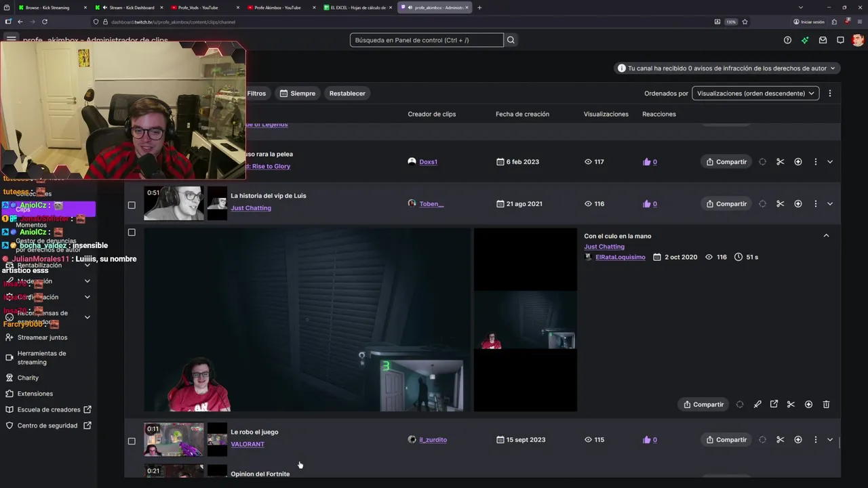Click the pencil rename icon in expanded clip
Viewport: 868px width, 488px height.
(x=757, y=405)
